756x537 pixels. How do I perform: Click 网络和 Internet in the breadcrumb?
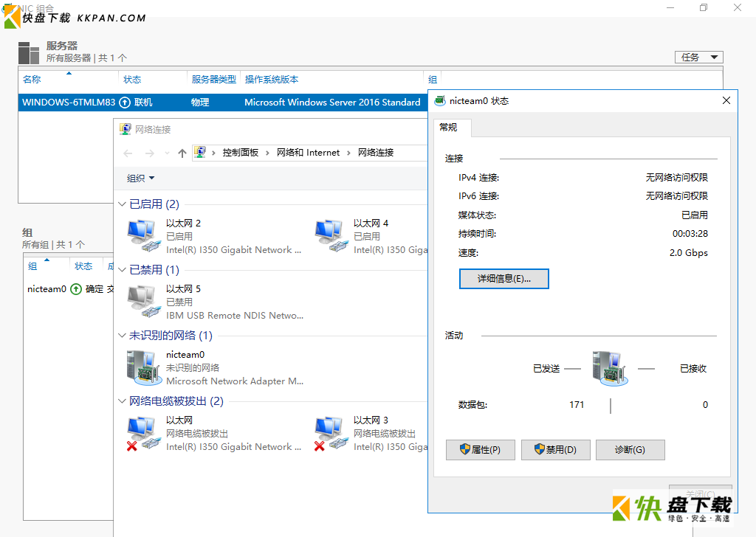pos(308,153)
